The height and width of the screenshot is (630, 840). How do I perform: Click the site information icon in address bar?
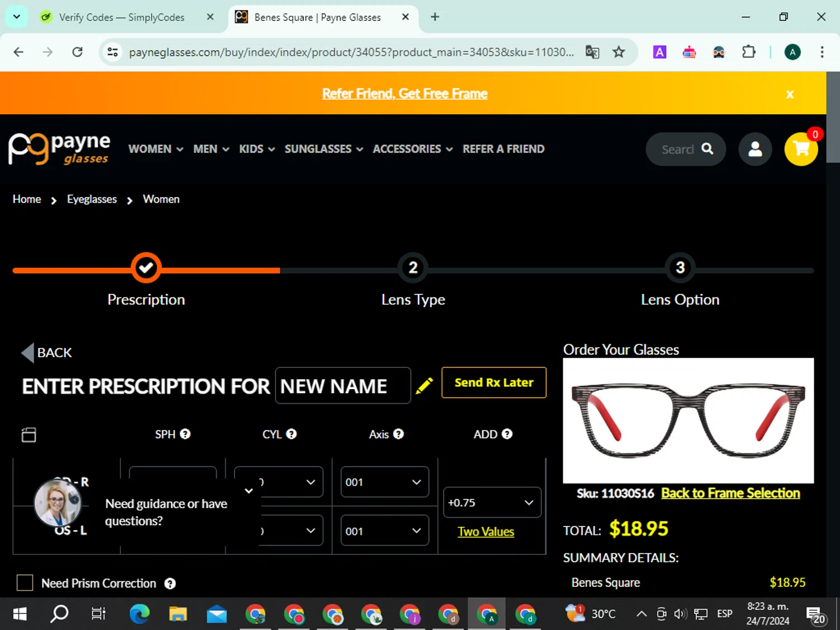[x=113, y=52]
